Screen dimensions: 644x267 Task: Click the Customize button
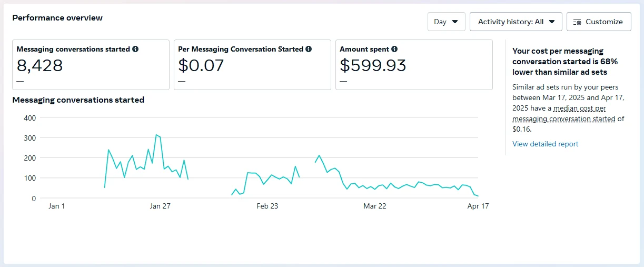click(599, 22)
